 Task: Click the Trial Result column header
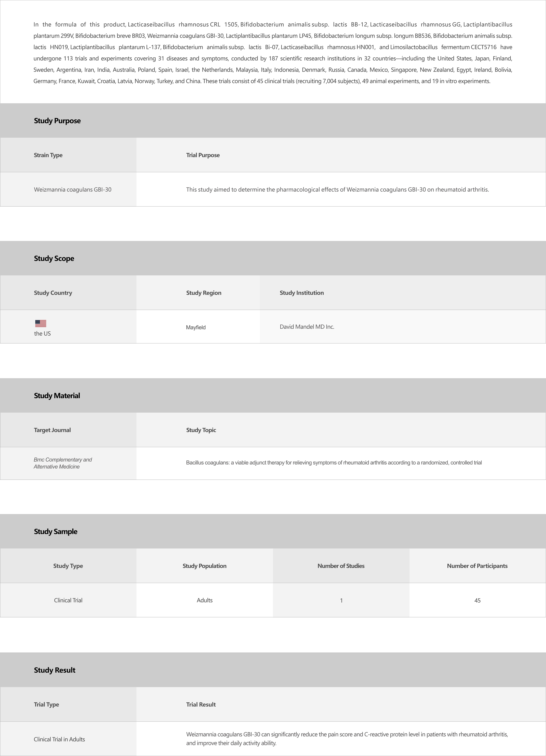[x=201, y=705]
